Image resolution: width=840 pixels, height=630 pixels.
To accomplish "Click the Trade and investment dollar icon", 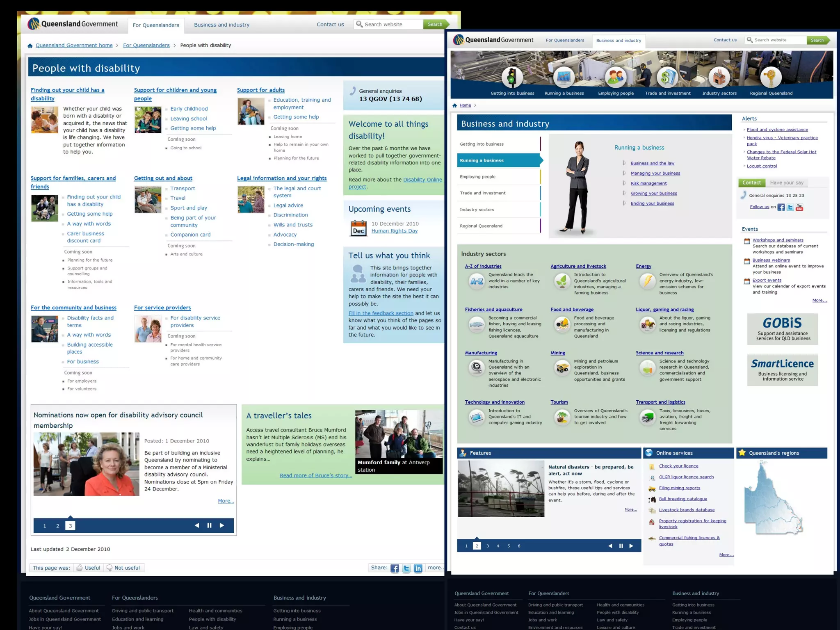I will coord(667,77).
